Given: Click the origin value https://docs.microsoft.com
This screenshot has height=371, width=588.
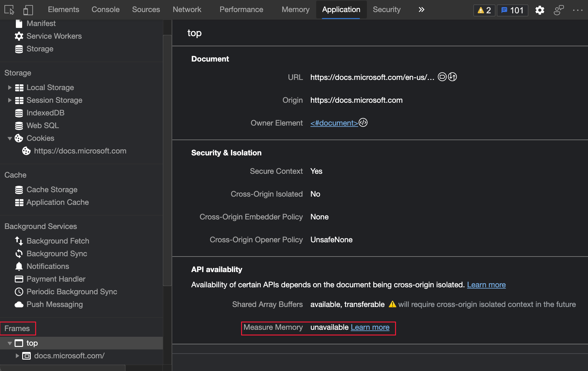Looking at the screenshot, I should click(356, 100).
